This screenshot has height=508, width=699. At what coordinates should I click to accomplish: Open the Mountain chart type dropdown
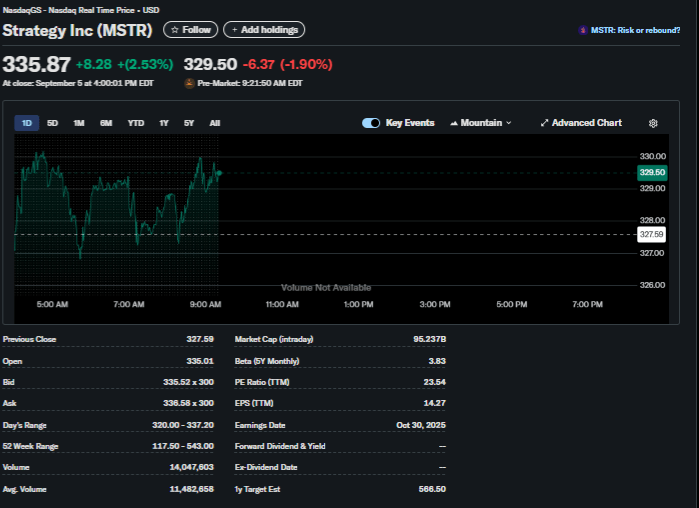point(481,123)
